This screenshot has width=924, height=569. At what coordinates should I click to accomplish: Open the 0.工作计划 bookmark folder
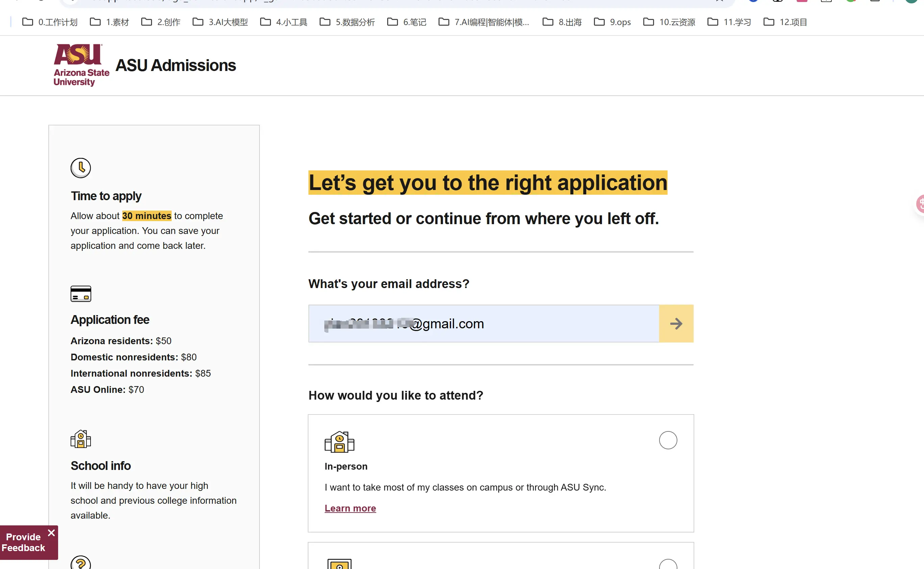click(50, 22)
